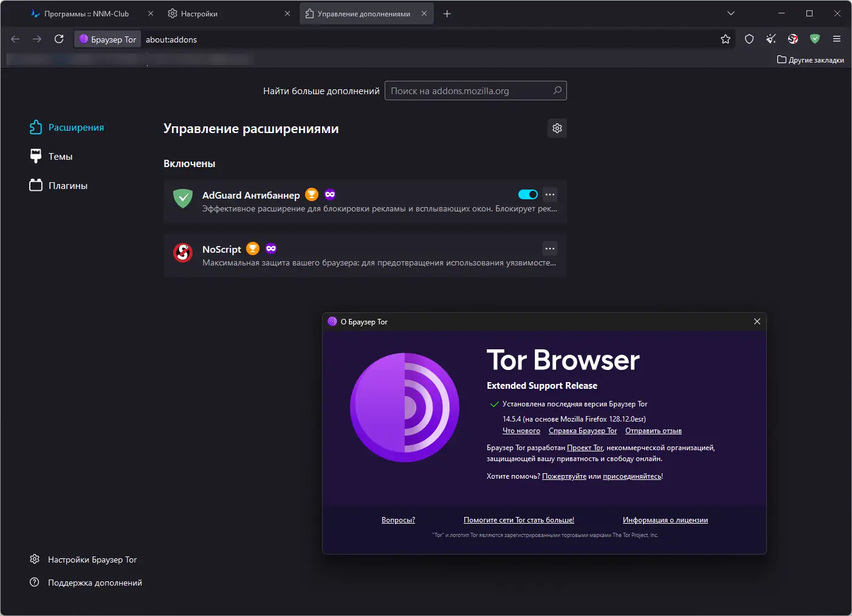Click the 'Что нового' link
This screenshot has width=852, height=616.
521,431
